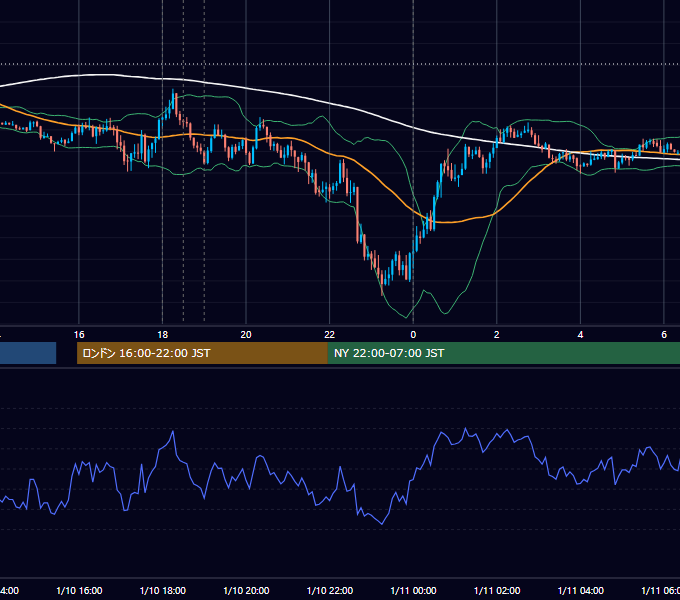Click the 2 hour label on upper axis
The width and height of the screenshot is (680, 600).
click(497, 335)
